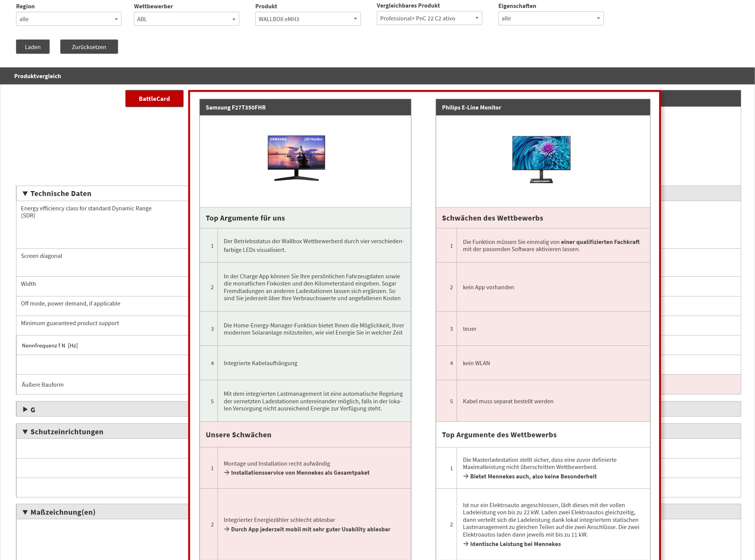Click the Philips monitor product image
The image size is (755, 560).
pos(541,159)
